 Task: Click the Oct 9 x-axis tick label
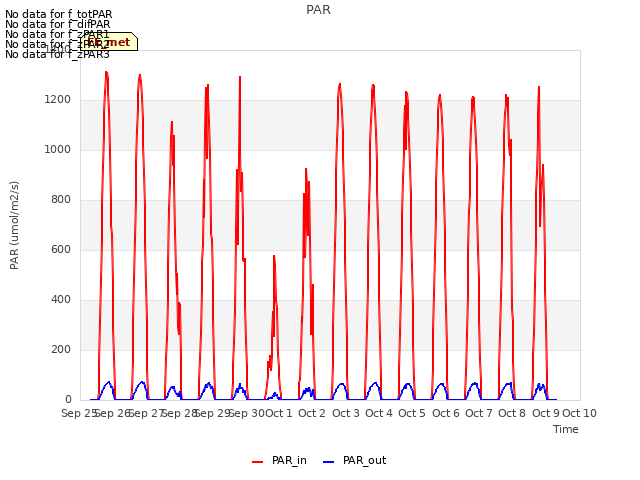(x=546, y=413)
